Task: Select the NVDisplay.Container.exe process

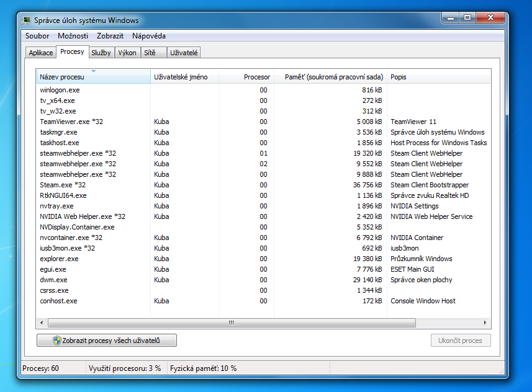Action: click(263, 227)
